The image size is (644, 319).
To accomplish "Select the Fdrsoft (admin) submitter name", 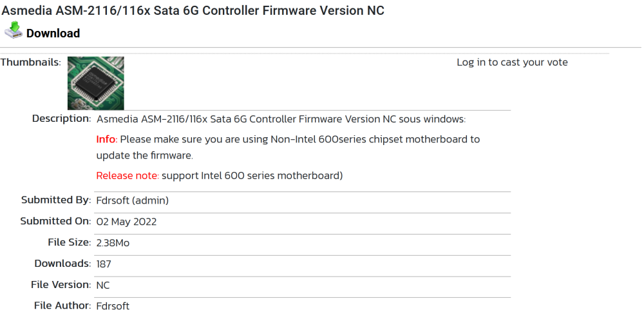I will coord(132,200).
